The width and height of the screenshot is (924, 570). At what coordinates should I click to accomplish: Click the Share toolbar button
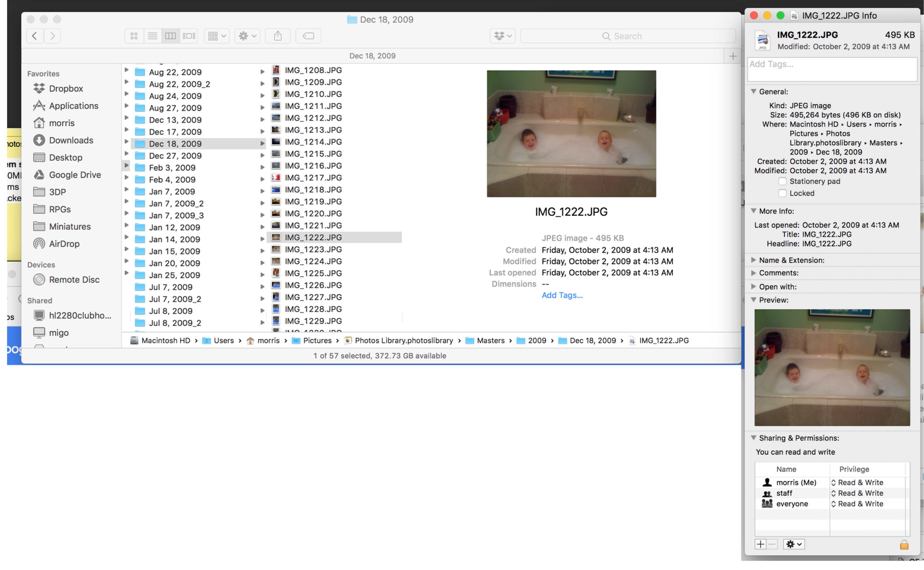tap(278, 36)
